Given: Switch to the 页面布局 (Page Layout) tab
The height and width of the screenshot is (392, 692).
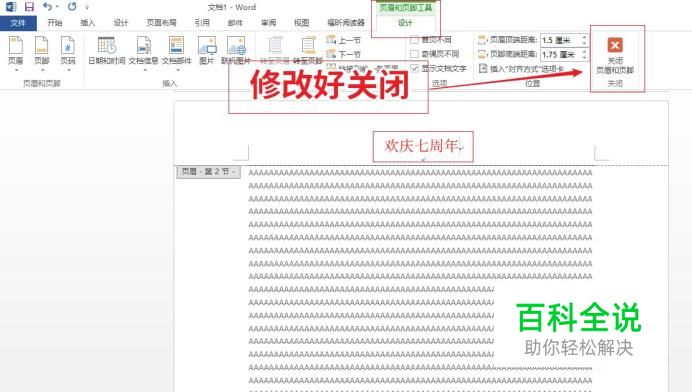Looking at the screenshot, I should [161, 23].
